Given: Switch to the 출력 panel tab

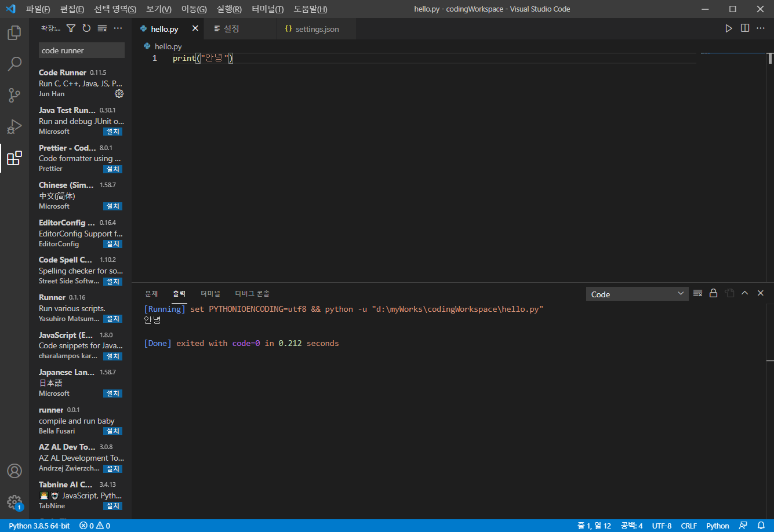Looking at the screenshot, I should [180, 293].
